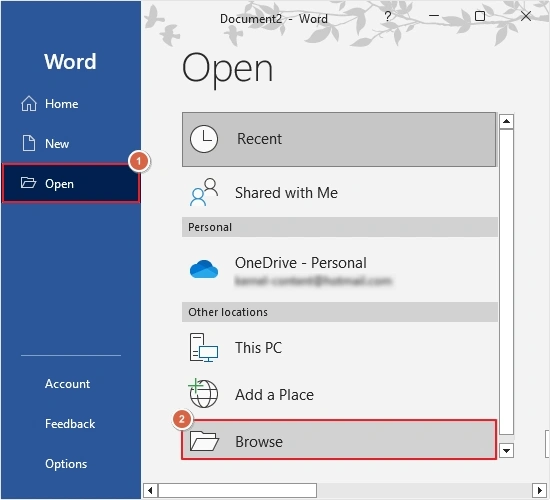
Task: Click the locations list scroll down arrow
Action: [x=506, y=451]
